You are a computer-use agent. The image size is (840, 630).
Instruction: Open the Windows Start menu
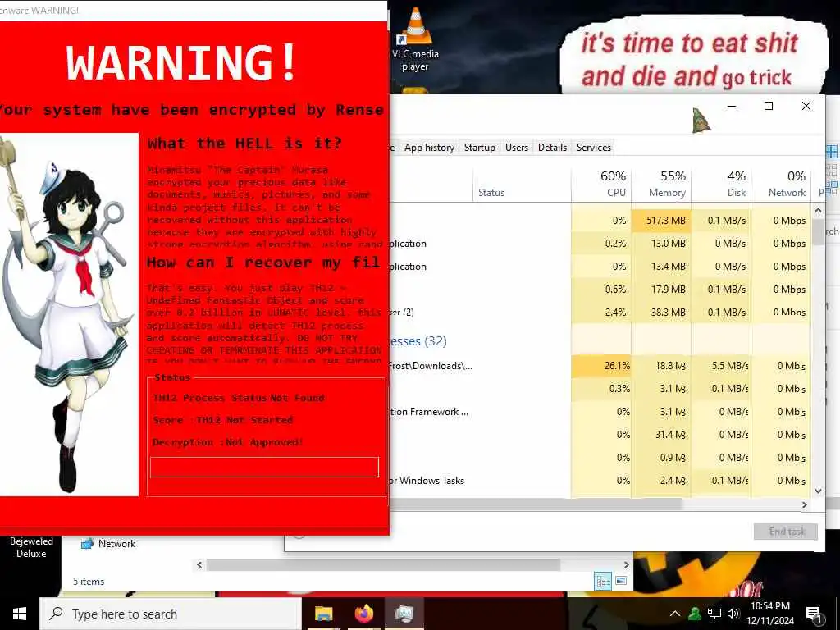[x=20, y=614]
